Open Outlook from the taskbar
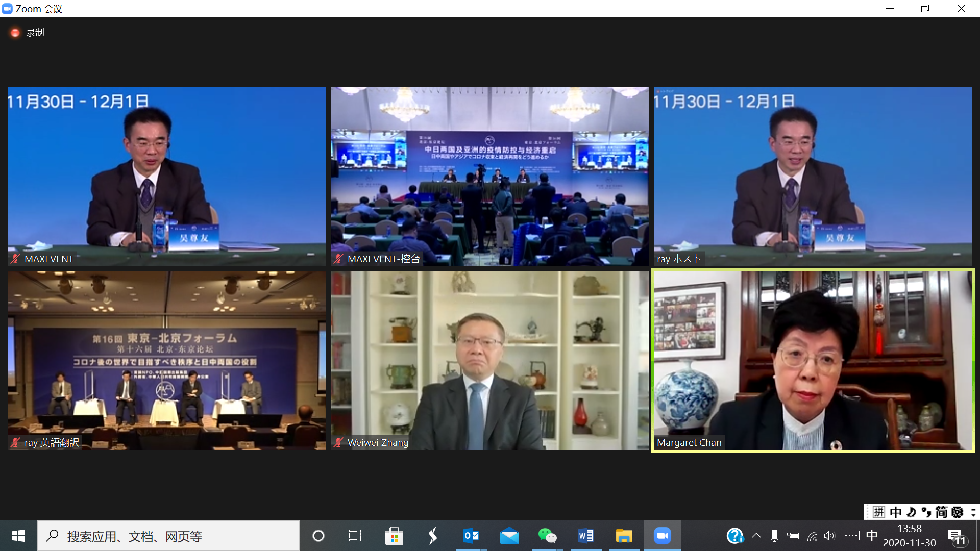This screenshot has height=551, width=980. pyautogui.click(x=471, y=536)
